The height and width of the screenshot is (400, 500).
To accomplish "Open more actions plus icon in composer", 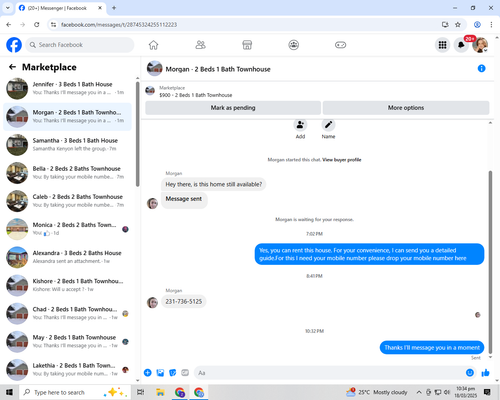I will (x=147, y=373).
